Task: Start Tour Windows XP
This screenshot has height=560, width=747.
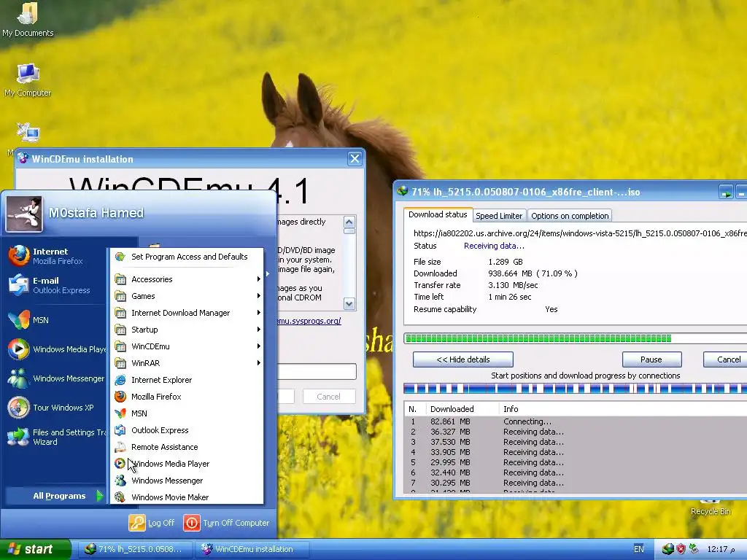Action: pyautogui.click(x=56, y=408)
